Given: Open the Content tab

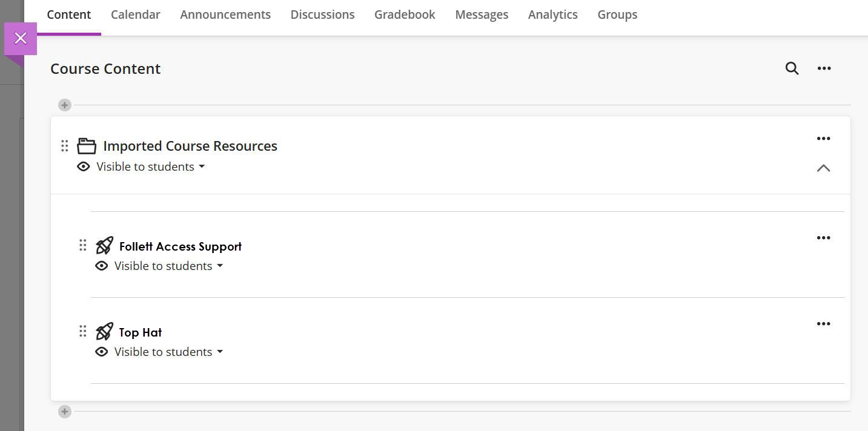Looking at the screenshot, I should click(x=69, y=15).
